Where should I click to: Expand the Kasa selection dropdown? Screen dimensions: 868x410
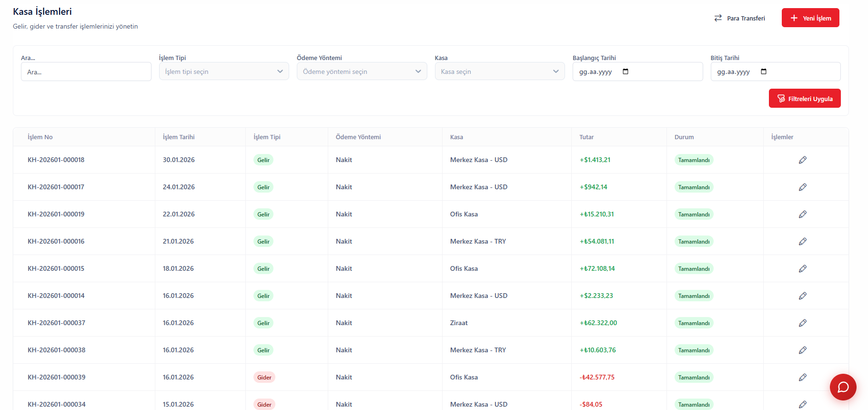coord(499,72)
